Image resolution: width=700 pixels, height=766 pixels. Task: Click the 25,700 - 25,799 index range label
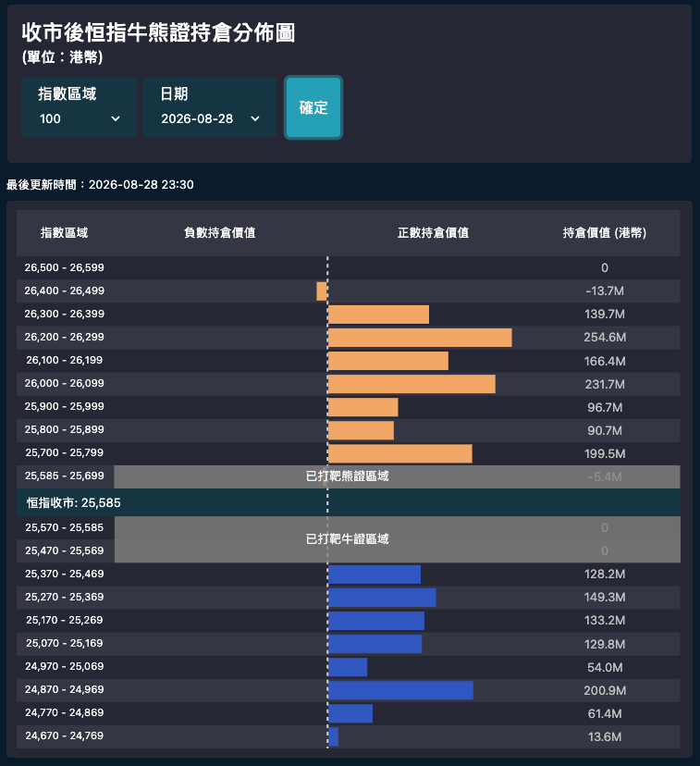tap(65, 453)
